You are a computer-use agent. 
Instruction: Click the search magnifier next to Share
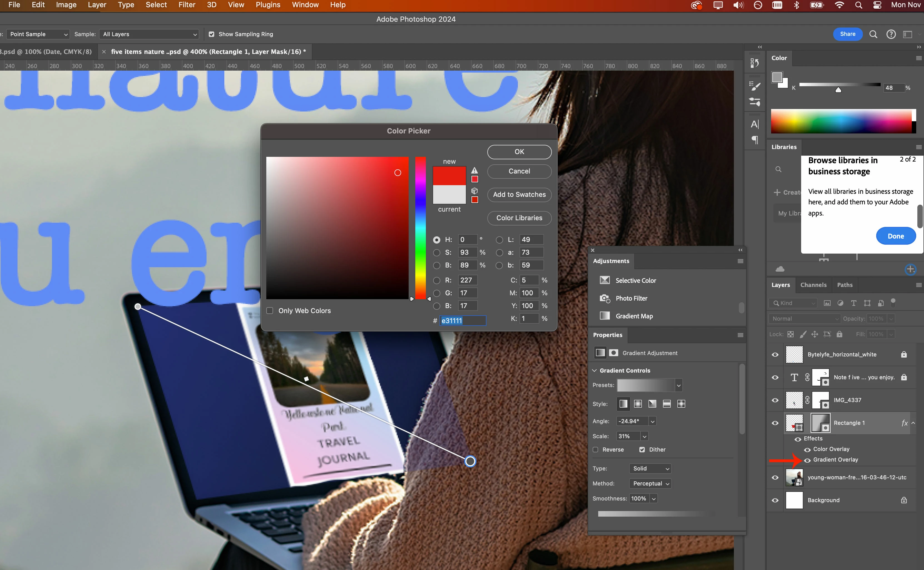coord(873,34)
